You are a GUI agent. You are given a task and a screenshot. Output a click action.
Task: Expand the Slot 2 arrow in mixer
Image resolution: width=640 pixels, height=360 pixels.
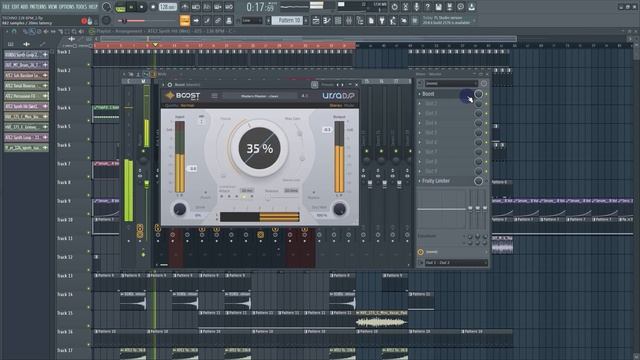pos(419,104)
